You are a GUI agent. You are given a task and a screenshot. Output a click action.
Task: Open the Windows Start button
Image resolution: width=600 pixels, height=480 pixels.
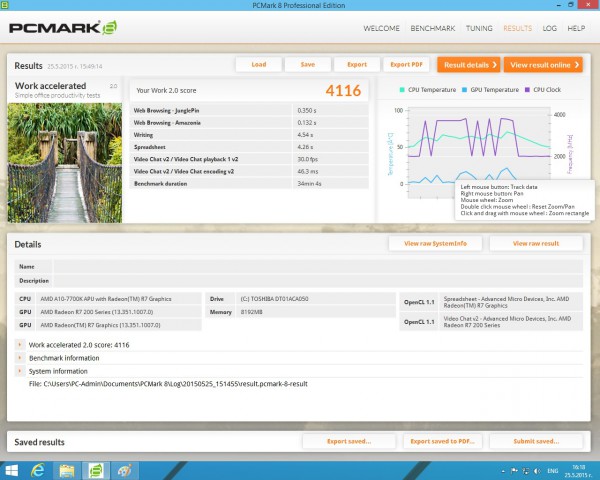tap(11, 471)
